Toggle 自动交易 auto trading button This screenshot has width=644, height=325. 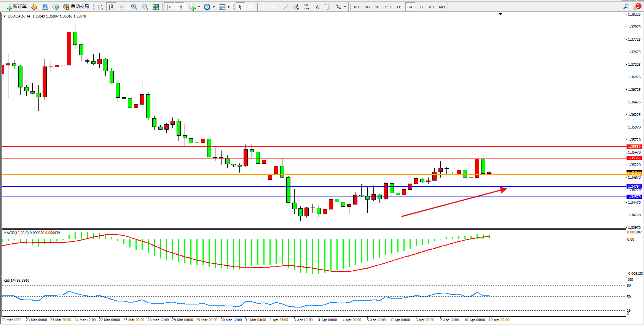[76, 6]
